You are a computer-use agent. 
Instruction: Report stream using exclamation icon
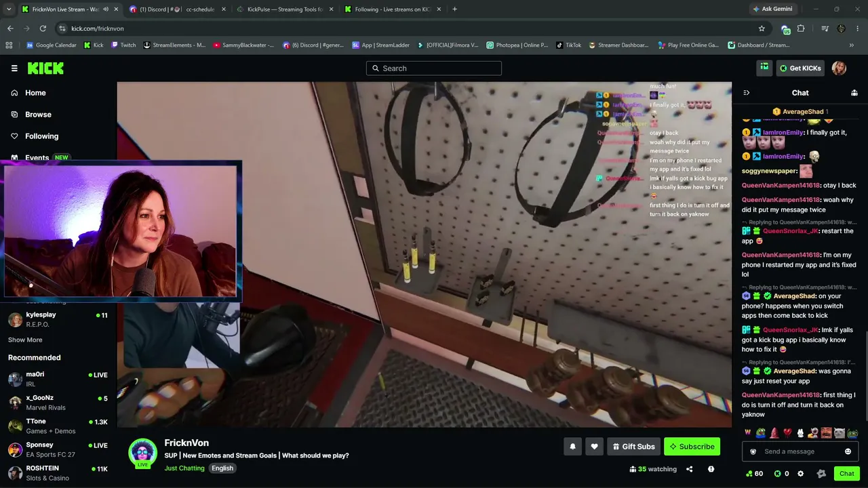pos(711,469)
